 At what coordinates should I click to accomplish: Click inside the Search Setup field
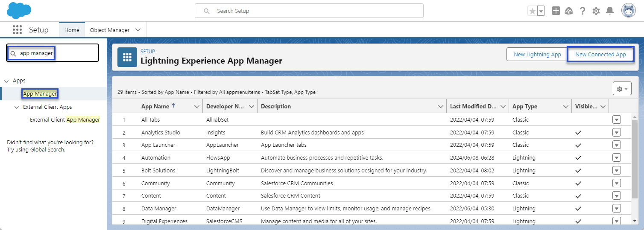click(309, 11)
